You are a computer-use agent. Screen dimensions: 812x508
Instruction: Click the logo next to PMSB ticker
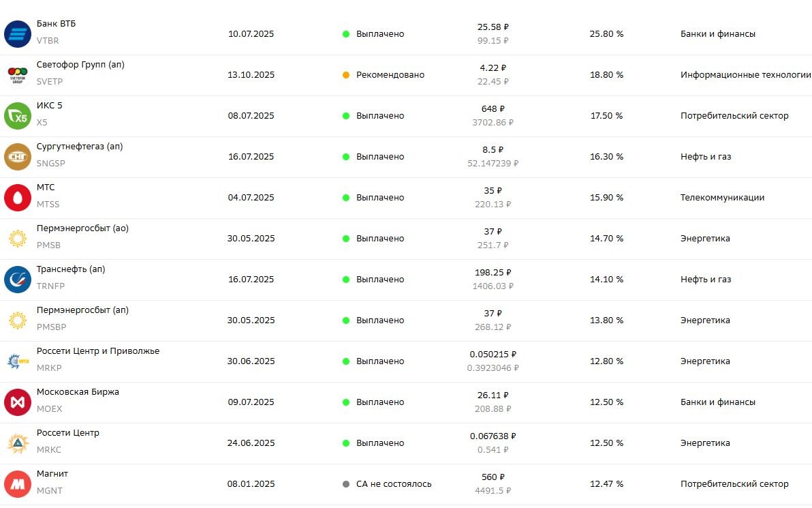(x=18, y=239)
